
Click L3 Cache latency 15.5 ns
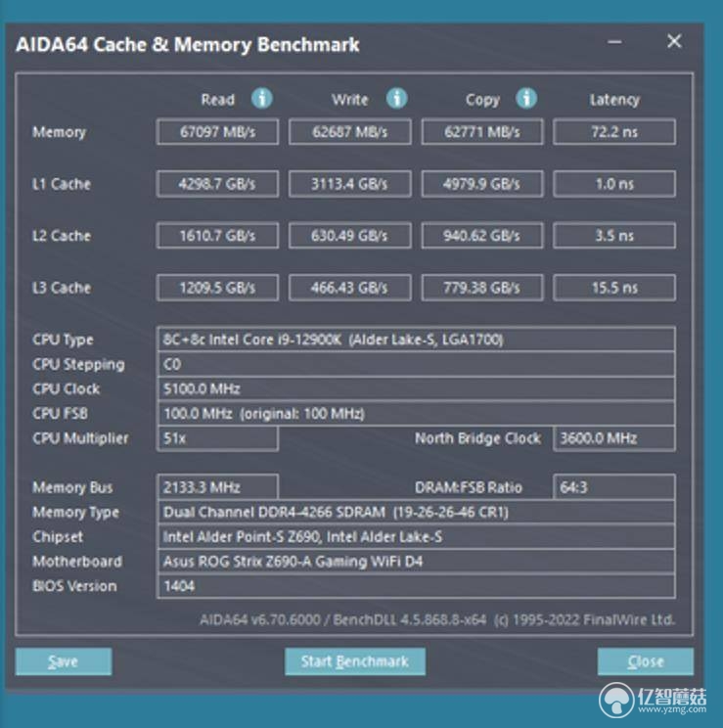pyautogui.click(x=614, y=288)
